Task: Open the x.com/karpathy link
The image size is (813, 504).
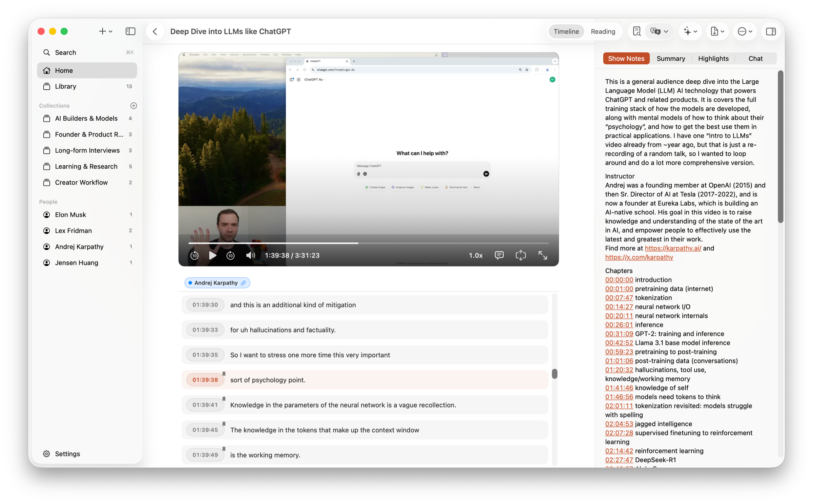Action: point(639,257)
